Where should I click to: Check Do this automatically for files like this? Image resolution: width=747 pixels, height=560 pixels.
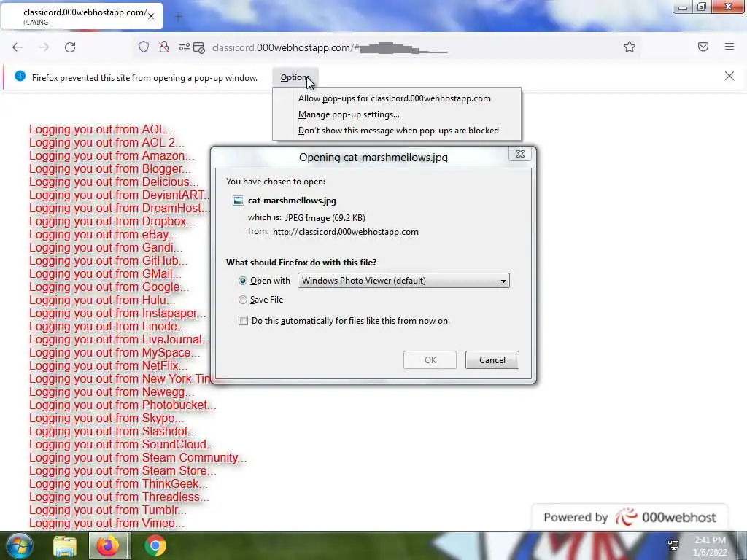(244, 321)
